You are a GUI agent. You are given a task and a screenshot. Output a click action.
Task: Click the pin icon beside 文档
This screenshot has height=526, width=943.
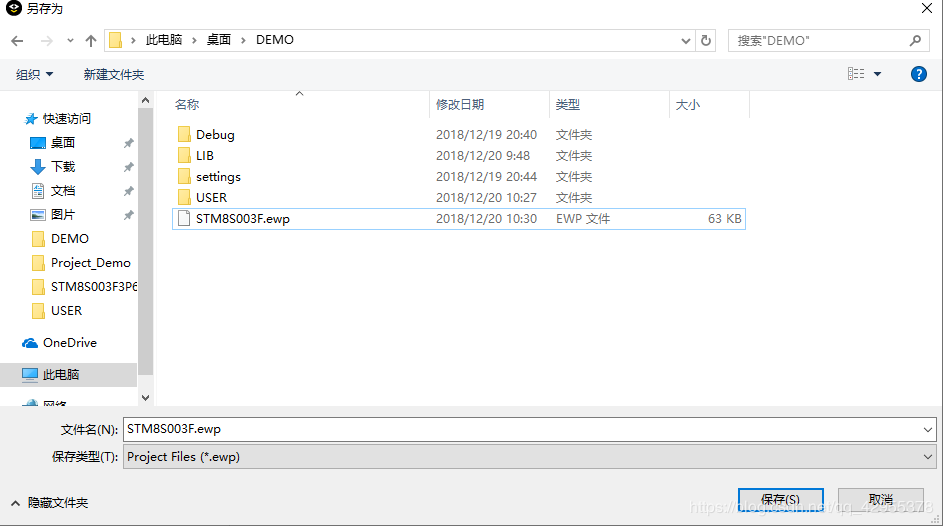[128, 191]
